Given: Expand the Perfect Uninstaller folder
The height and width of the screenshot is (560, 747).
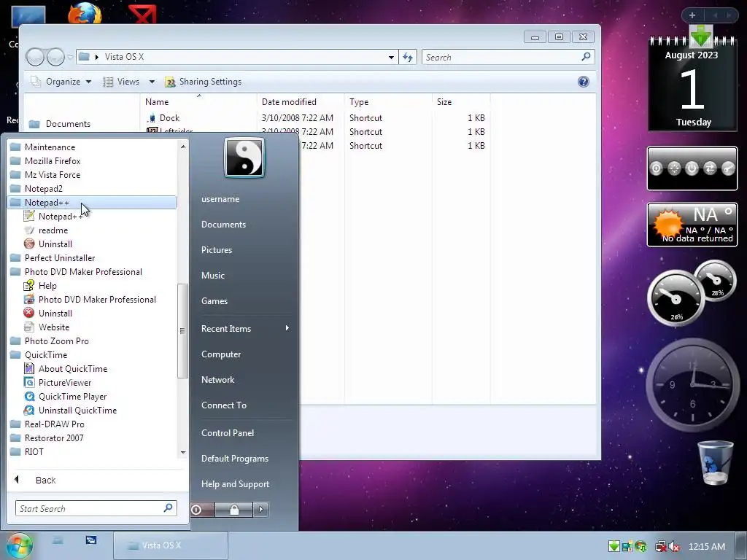Looking at the screenshot, I should [x=60, y=258].
